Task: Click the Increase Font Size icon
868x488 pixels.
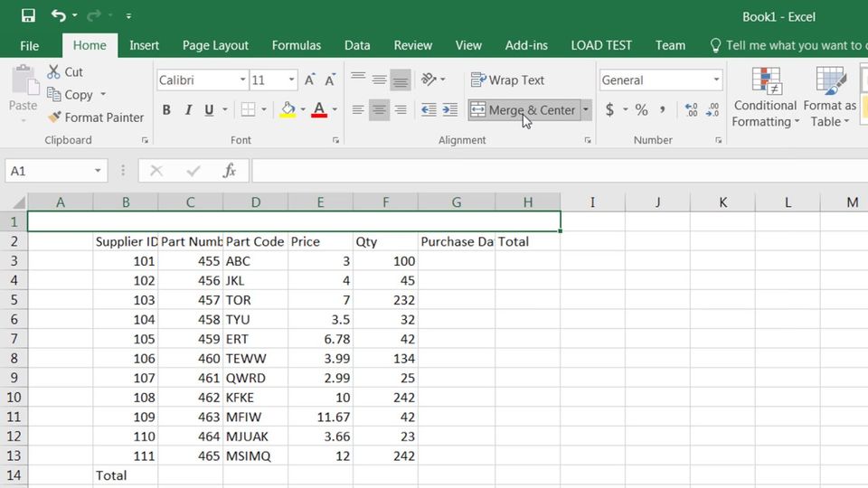Action: [x=310, y=80]
